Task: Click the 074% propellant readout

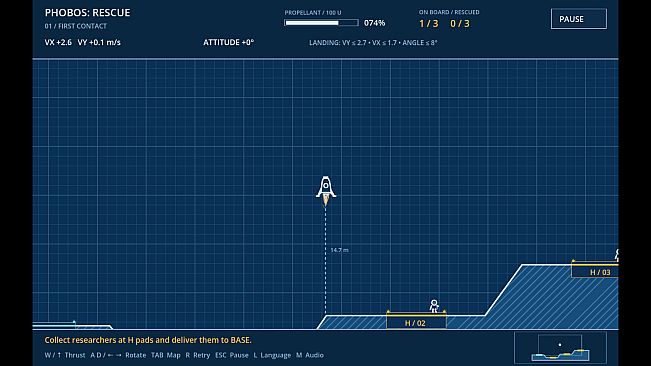Action: 374,23
